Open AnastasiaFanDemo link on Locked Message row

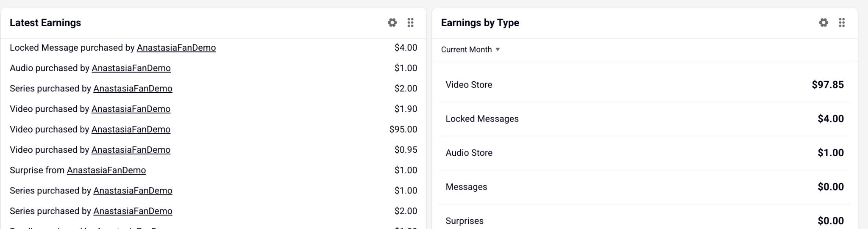(x=176, y=48)
